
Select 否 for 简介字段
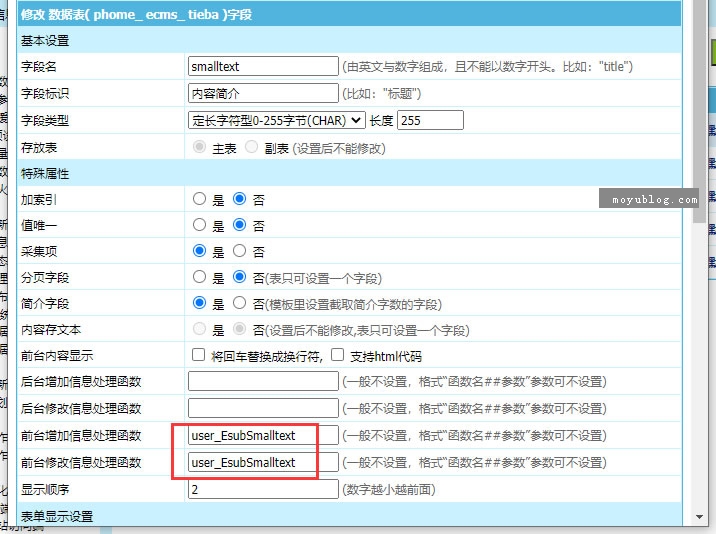tap(239, 303)
